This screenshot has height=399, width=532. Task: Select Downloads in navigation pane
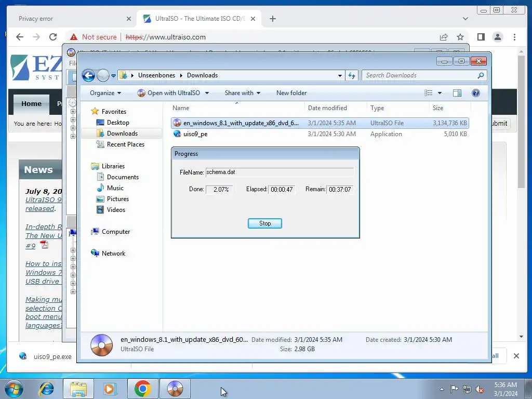click(x=117, y=134)
